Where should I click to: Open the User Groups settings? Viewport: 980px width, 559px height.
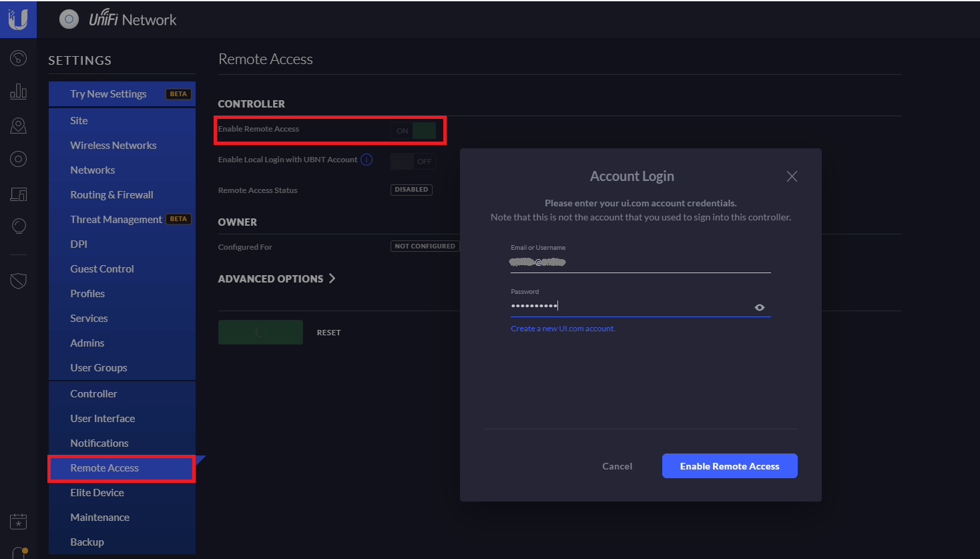tap(122, 367)
